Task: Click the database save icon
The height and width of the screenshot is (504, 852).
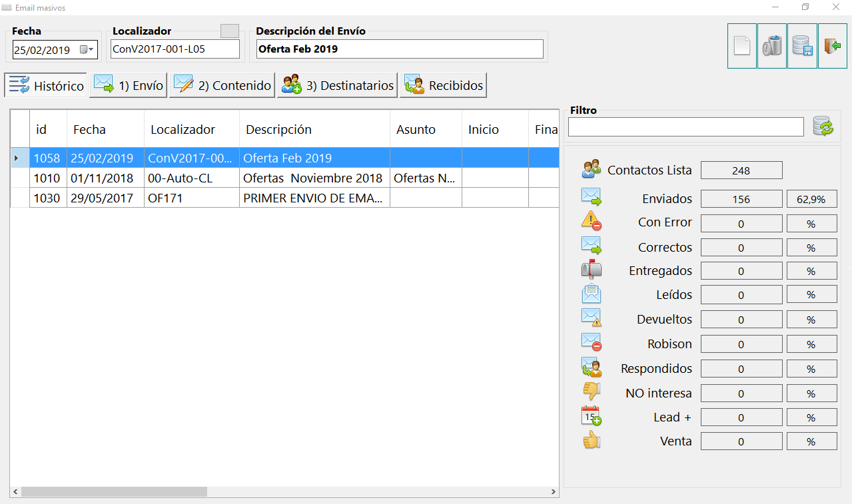Action: pos(802,46)
